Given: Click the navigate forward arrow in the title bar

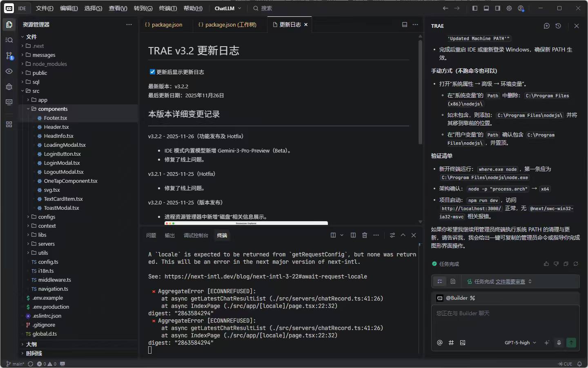Looking at the screenshot, I should pyautogui.click(x=457, y=8).
